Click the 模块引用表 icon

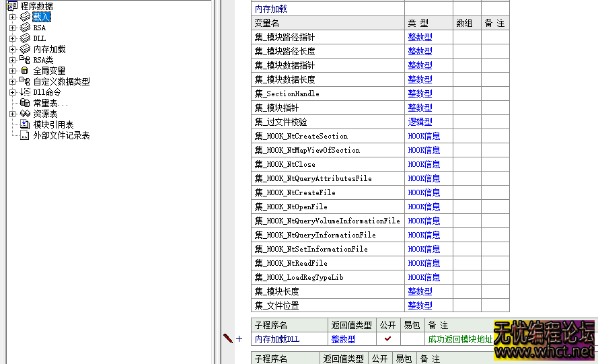click(x=25, y=124)
